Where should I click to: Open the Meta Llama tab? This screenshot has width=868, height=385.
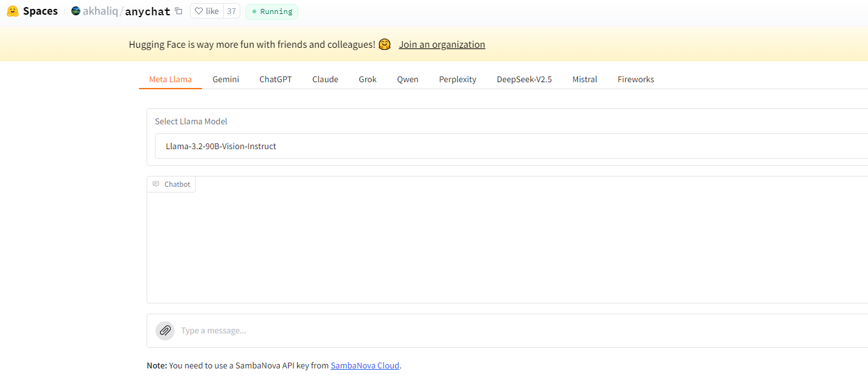click(x=170, y=79)
